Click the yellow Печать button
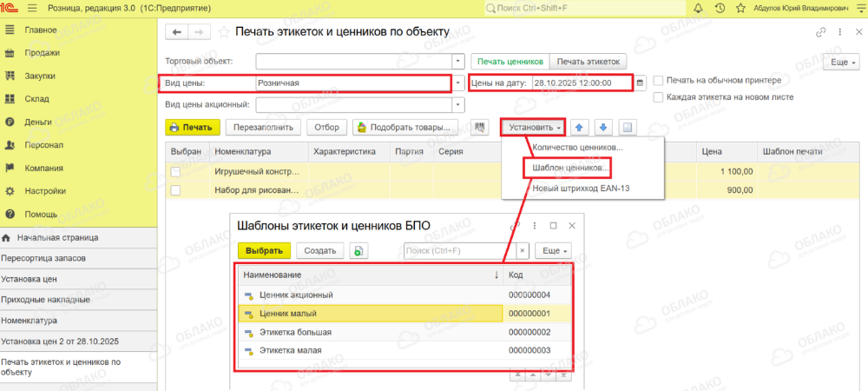Viewport: 868px width, 391px height. [x=193, y=127]
